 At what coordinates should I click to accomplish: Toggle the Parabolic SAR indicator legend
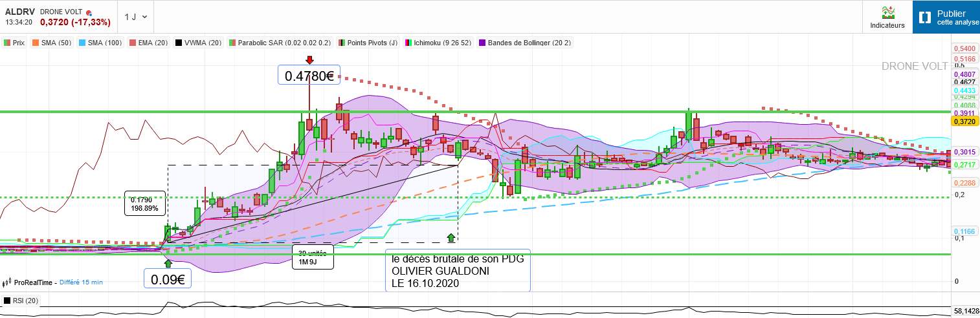[280, 43]
